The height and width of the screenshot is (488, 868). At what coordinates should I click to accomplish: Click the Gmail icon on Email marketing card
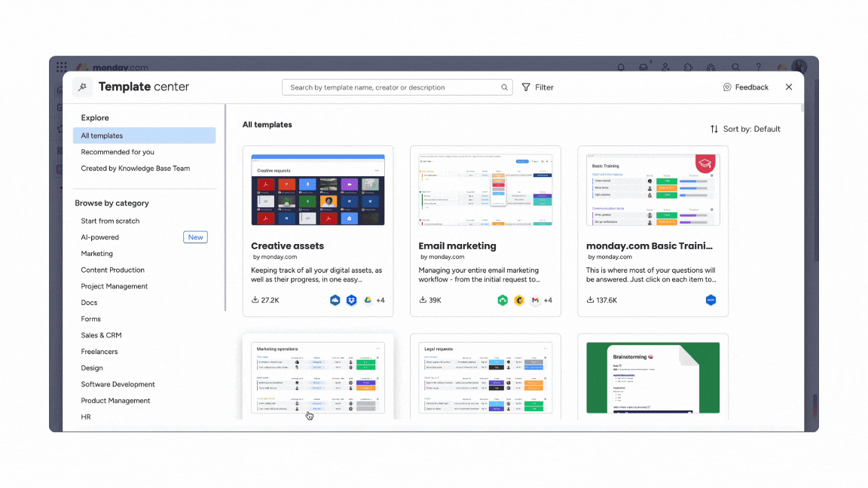click(x=535, y=300)
